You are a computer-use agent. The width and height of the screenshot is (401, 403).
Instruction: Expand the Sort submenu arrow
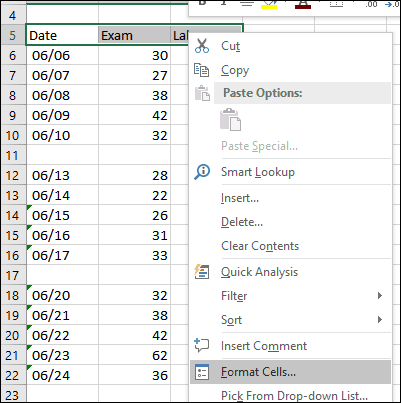tap(379, 319)
